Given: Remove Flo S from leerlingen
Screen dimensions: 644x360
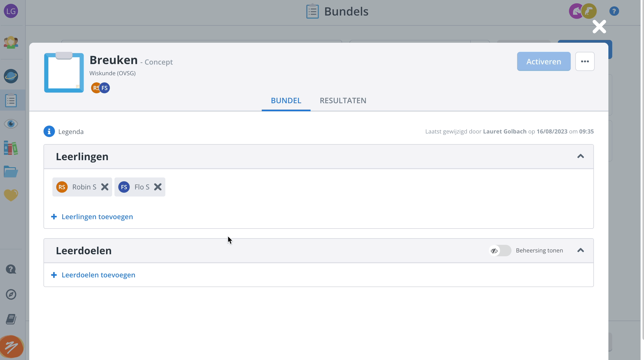Looking at the screenshot, I should 157,187.
